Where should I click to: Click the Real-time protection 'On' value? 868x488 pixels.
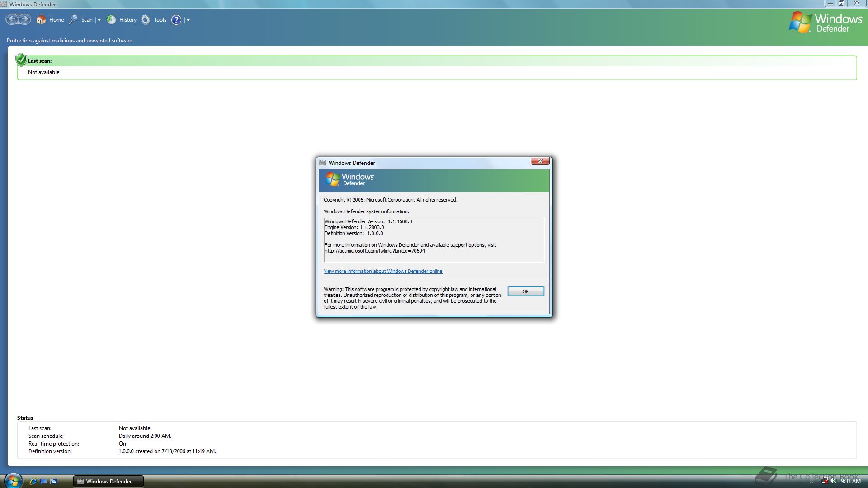click(123, 444)
